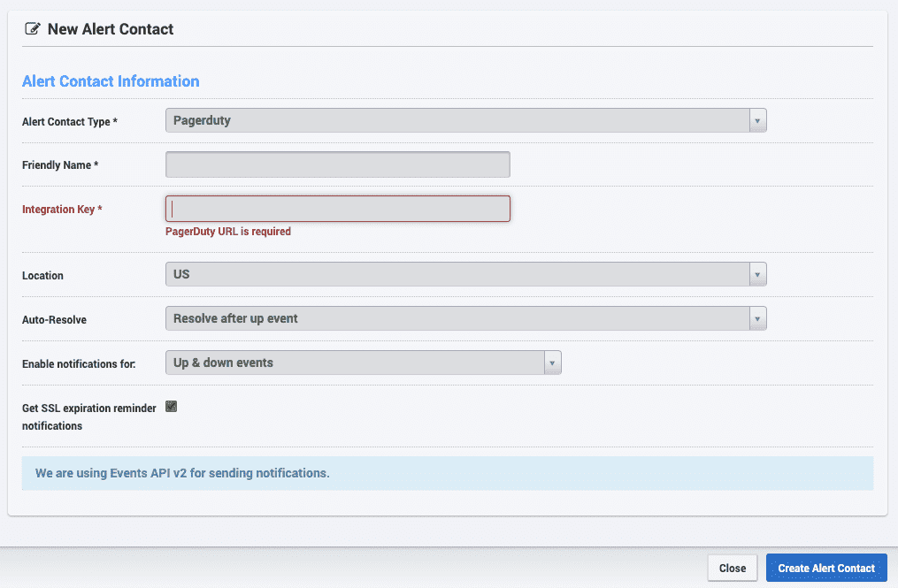Image resolution: width=898 pixels, height=588 pixels.
Task: Click inside the Friendly Name field
Action: pyautogui.click(x=337, y=164)
